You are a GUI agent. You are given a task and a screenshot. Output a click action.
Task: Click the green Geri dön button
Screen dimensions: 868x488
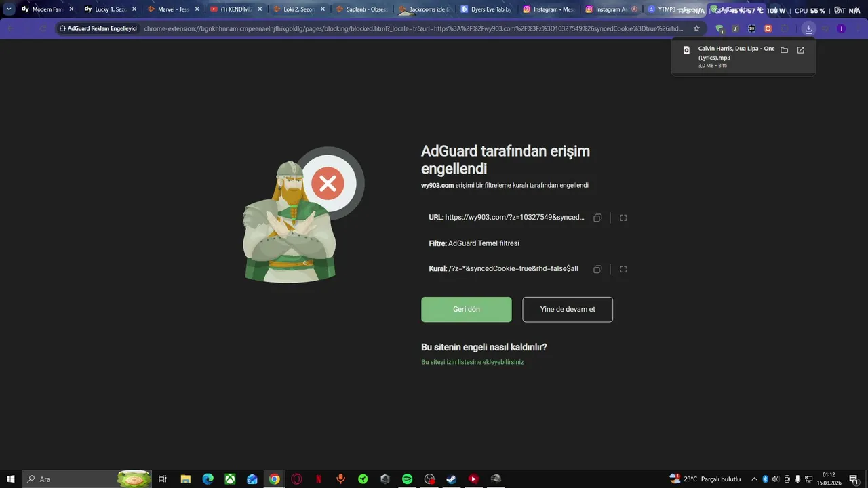point(467,309)
